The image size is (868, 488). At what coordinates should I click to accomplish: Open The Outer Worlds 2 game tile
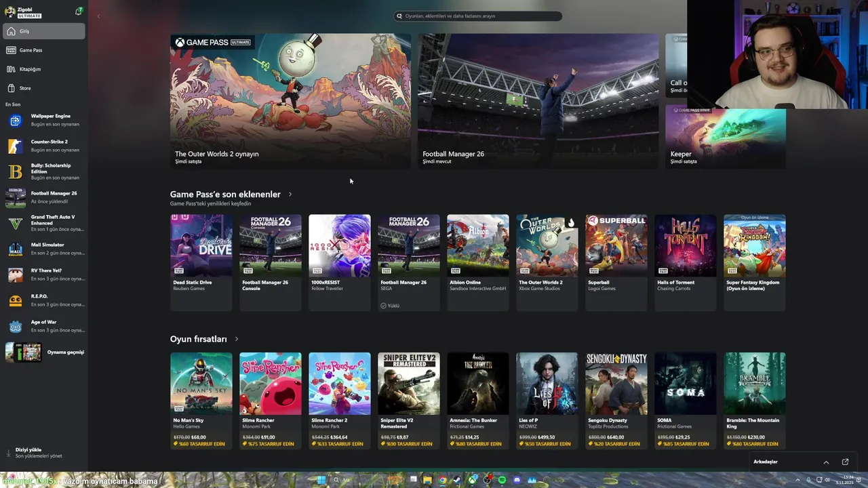(547, 263)
